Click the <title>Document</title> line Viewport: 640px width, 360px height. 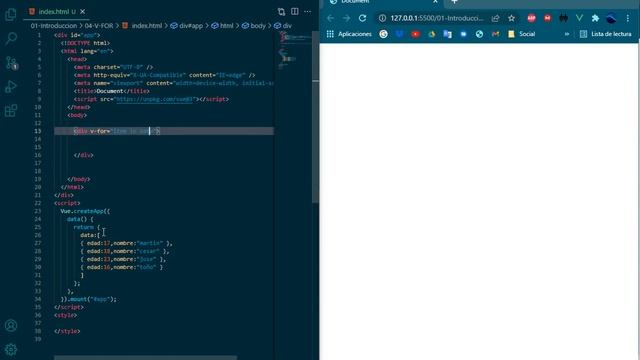click(111, 91)
